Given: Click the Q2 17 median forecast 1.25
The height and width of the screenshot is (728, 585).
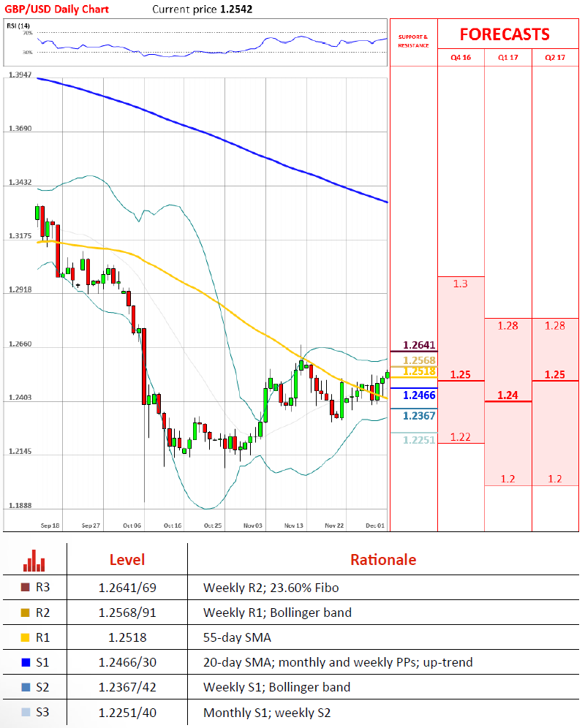Looking at the screenshot, I should tap(555, 374).
